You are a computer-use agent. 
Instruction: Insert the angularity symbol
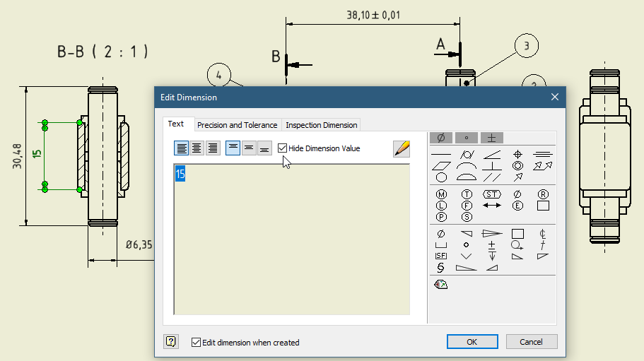[492, 155]
